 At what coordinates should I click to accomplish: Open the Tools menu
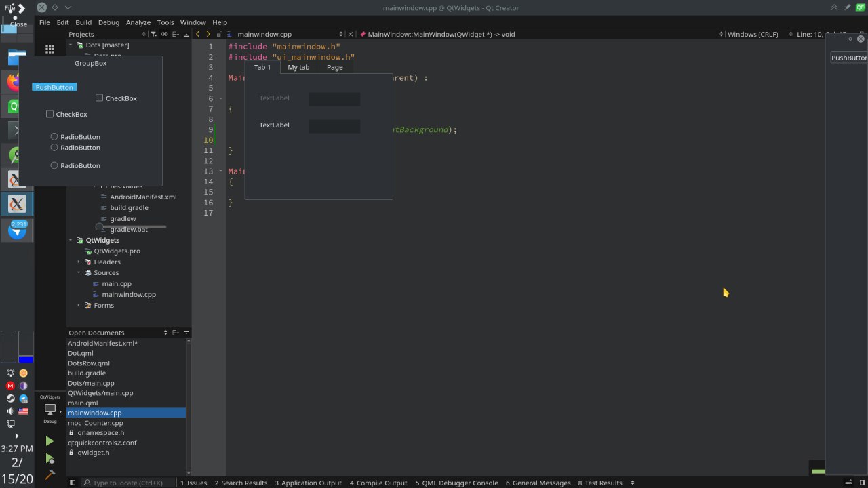165,22
